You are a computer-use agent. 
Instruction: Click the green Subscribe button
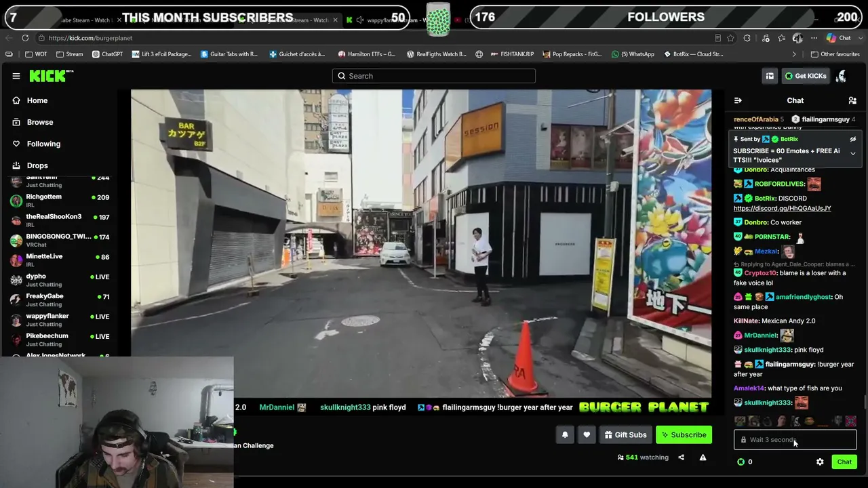click(684, 435)
